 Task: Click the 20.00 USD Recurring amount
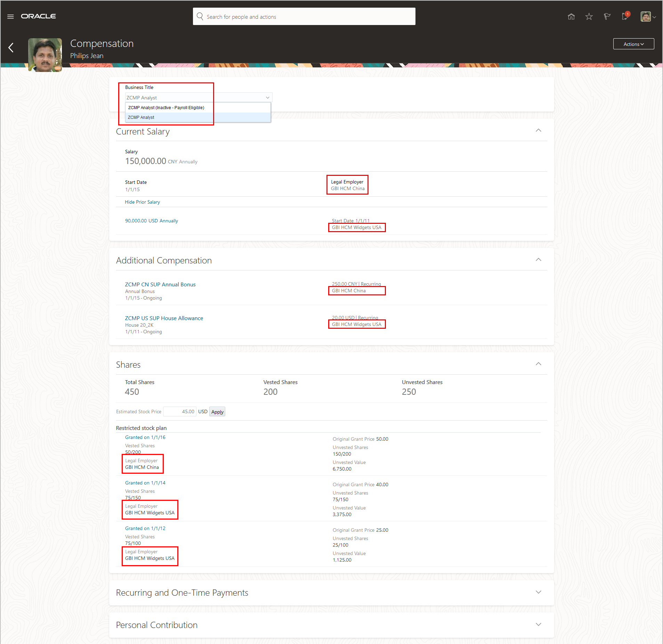coord(355,318)
